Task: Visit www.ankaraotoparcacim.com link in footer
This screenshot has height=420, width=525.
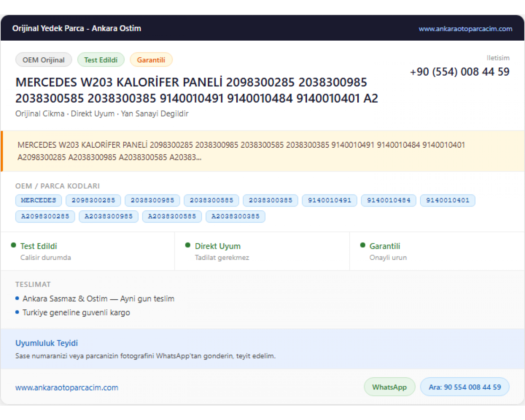Action: [67, 387]
